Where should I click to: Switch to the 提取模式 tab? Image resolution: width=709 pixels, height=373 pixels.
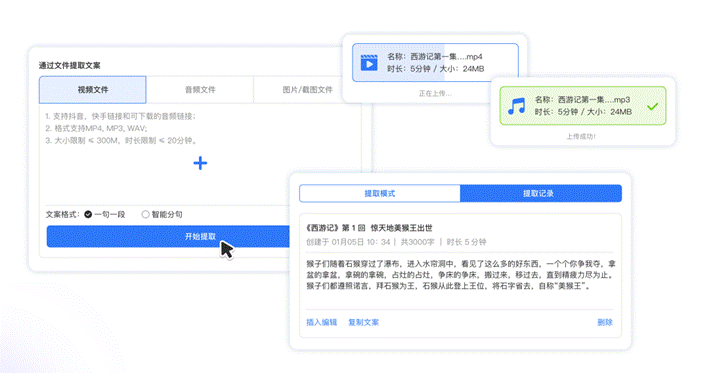(x=380, y=194)
